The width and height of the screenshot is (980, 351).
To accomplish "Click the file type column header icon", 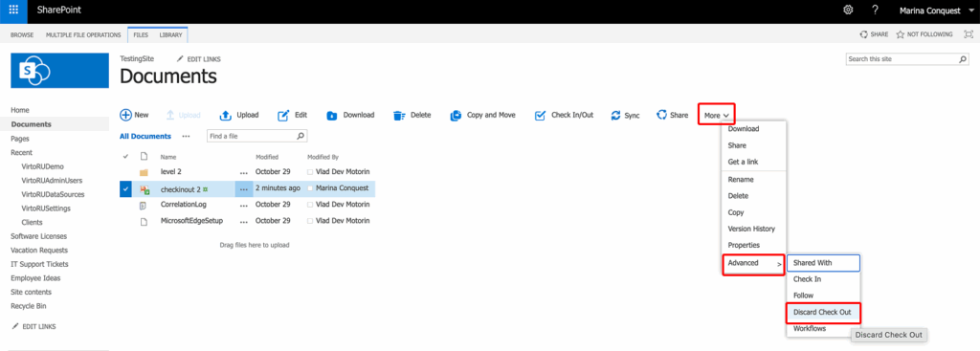I will pos(144,156).
